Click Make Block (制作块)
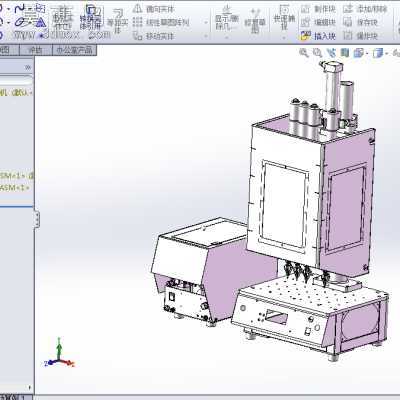This screenshot has height=400, width=400. coord(318,9)
